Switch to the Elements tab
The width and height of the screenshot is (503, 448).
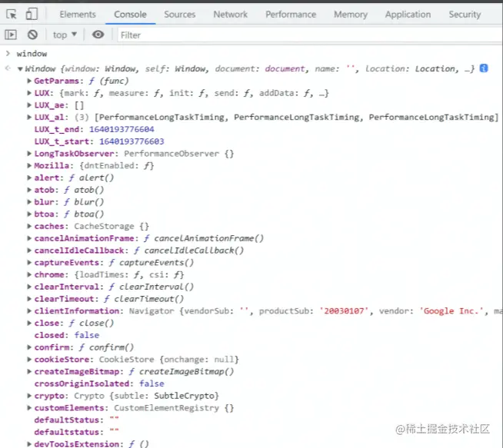coord(78,15)
